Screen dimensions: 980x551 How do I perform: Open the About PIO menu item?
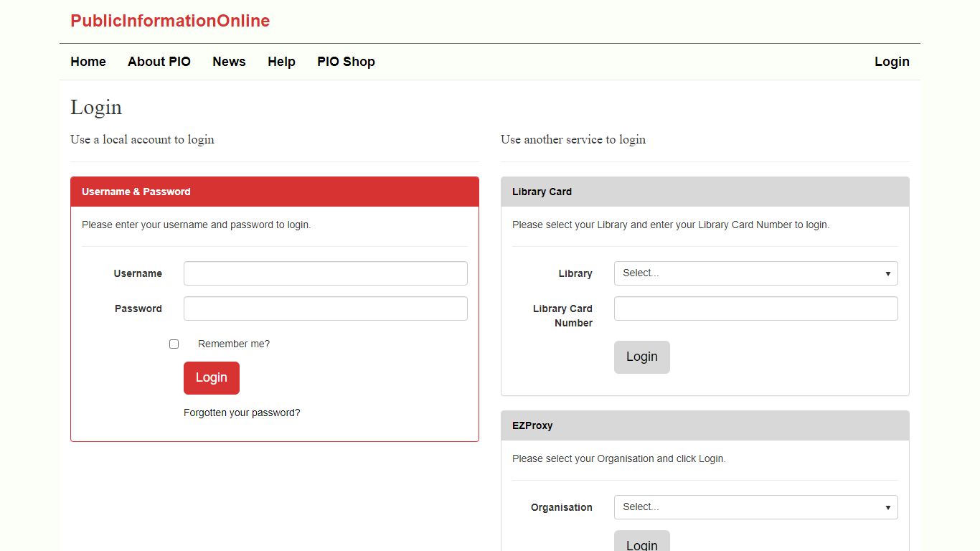pyautogui.click(x=159, y=62)
